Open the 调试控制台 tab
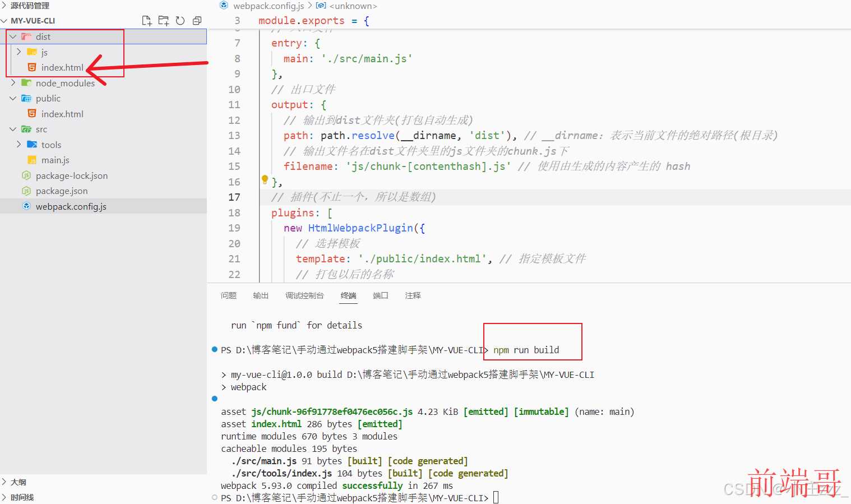Screen dimensions: 851x504 pos(304,295)
